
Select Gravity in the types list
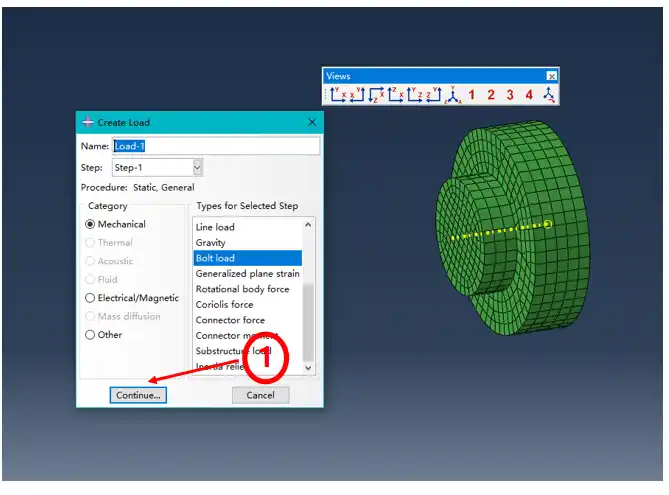247,243
